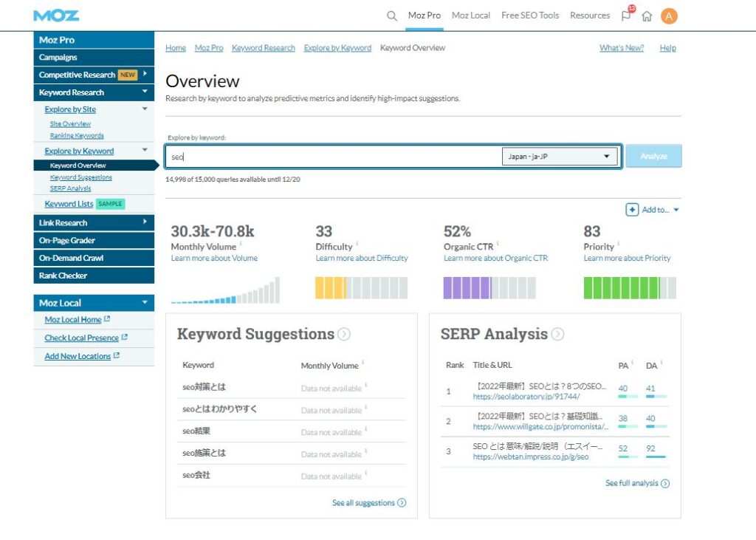Image resolution: width=756 pixels, height=540 pixels.
Task: Click arrow icon beside See all suggestions
Action: click(402, 502)
